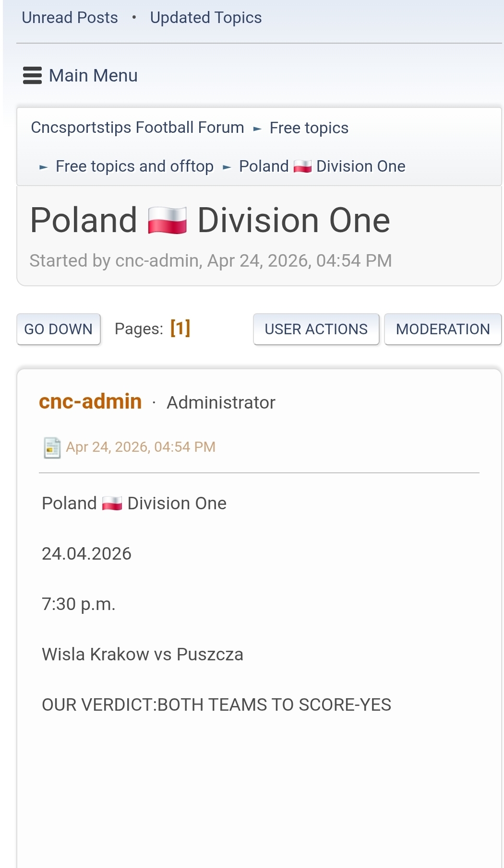Click the post document icon beside date
Viewport: 504px width, 868px height.
[52, 447]
